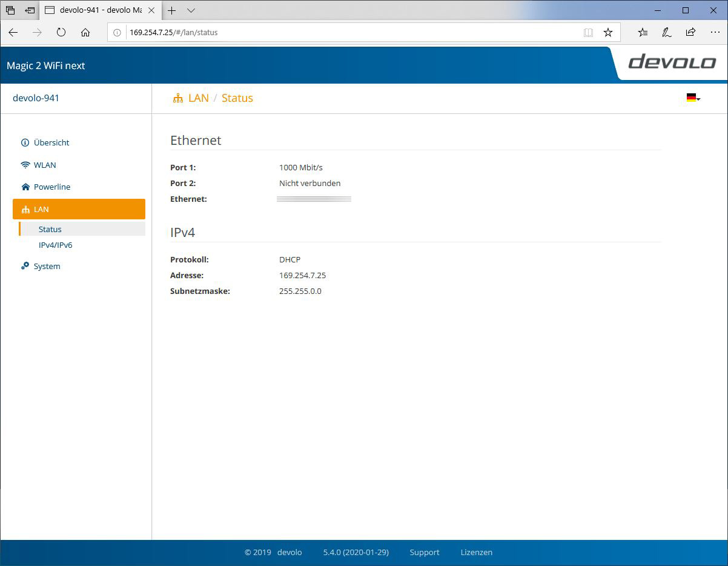Screen dimensions: 728x566
Task: Open reading view icon in address bar
Action: 588,33
